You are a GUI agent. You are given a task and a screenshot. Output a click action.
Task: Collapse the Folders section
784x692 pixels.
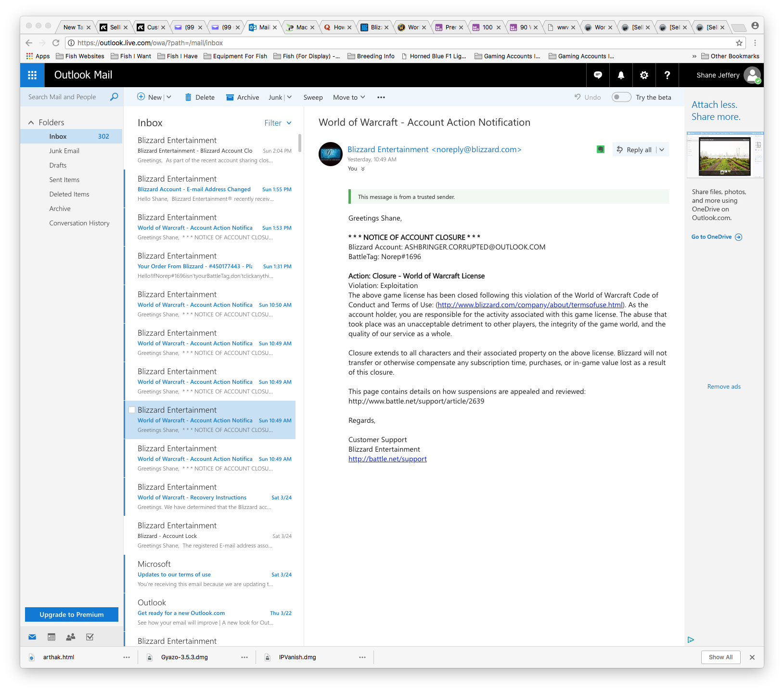pos(31,122)
